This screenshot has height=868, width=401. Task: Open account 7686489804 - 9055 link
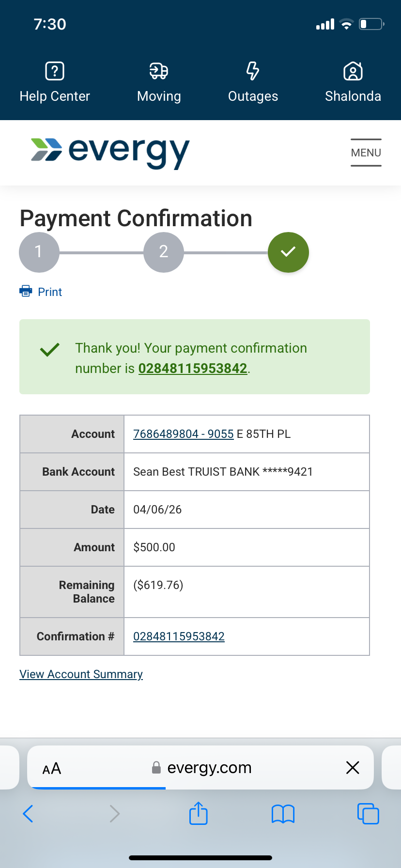tap(184, 434)
